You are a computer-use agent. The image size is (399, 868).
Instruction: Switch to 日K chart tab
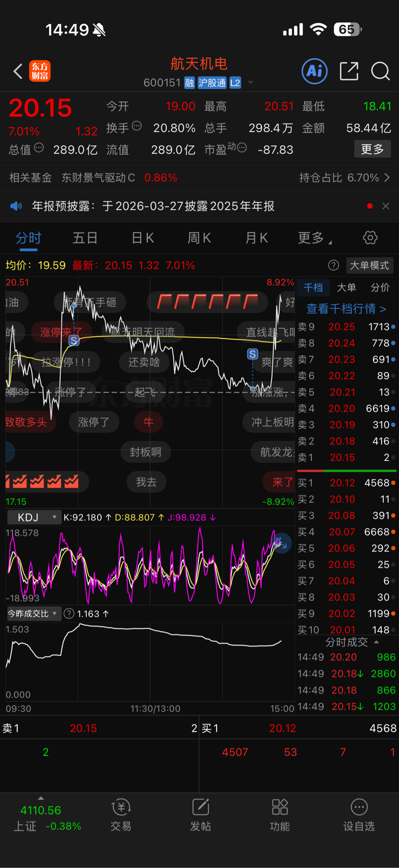pyautogui.click(x=142, y=238)
